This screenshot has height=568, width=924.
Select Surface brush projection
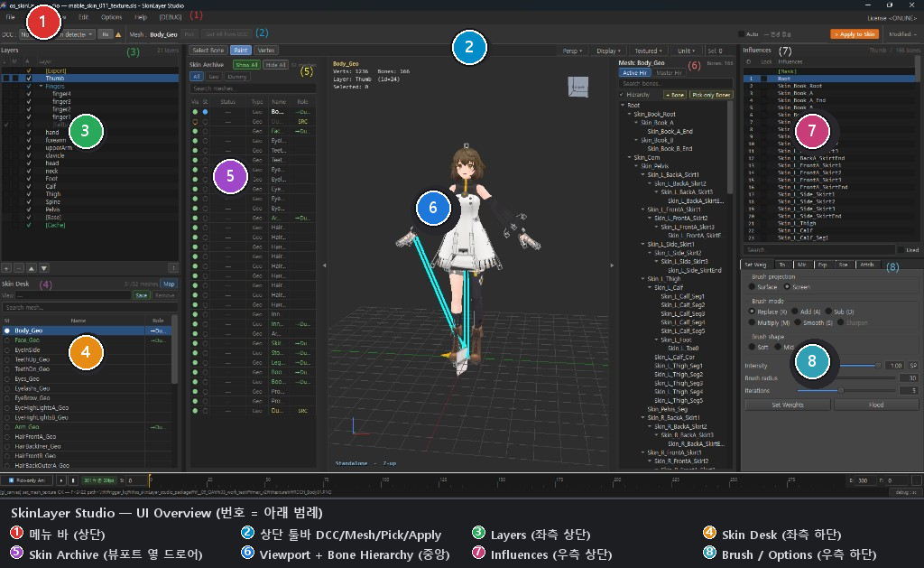tap(752, 287)
